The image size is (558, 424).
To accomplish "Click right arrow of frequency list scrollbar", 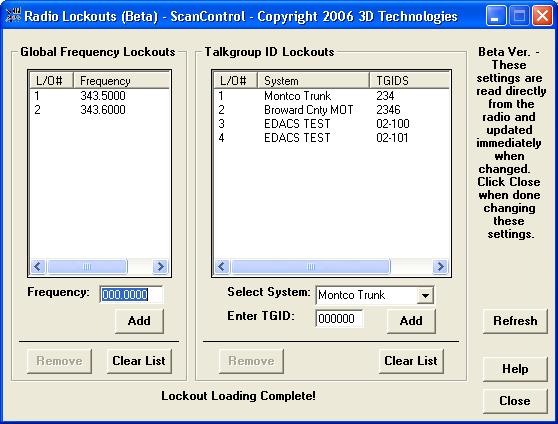I will [x=160, y=266].
